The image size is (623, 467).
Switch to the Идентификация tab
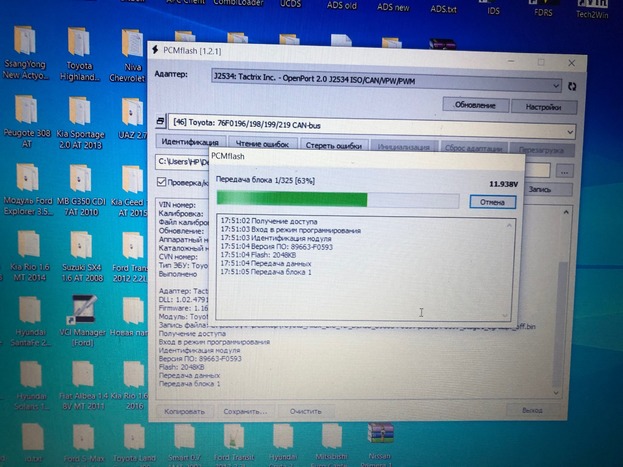pyautogui.click(x=189, y=145)
